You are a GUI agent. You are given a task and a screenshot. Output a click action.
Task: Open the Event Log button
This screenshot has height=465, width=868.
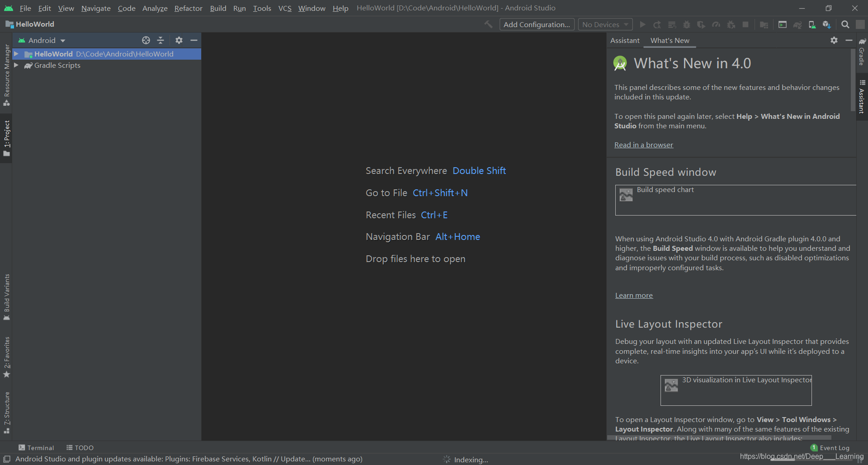(830, 448)
